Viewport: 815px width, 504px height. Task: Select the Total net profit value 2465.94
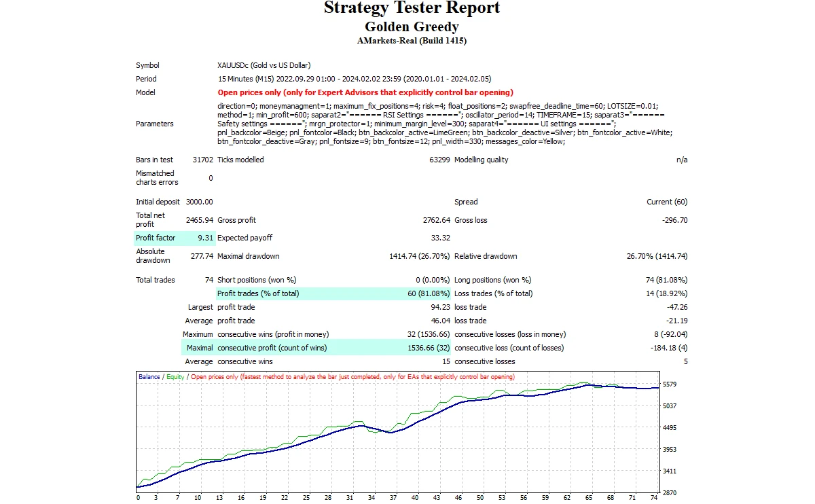pyautogui.click(x=199, y=220)
